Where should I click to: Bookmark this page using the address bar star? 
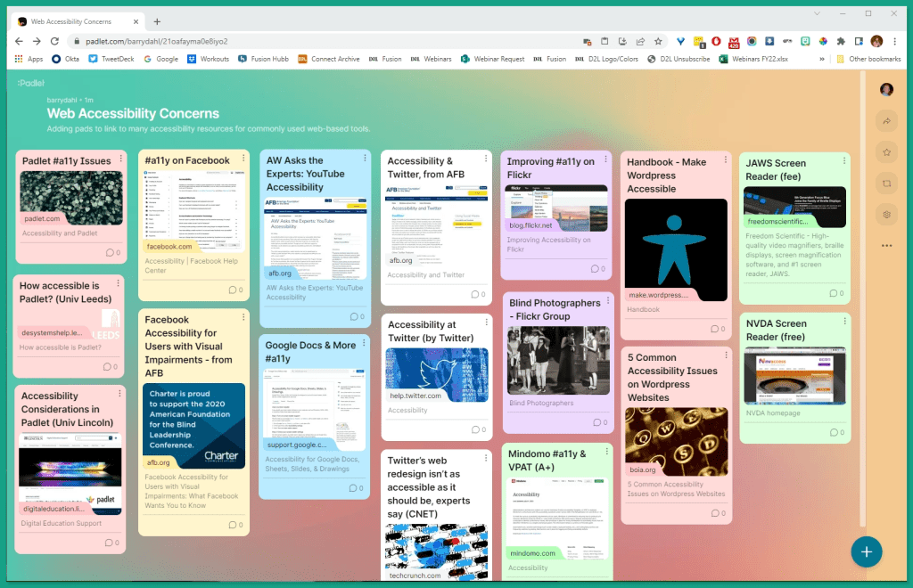657,41
